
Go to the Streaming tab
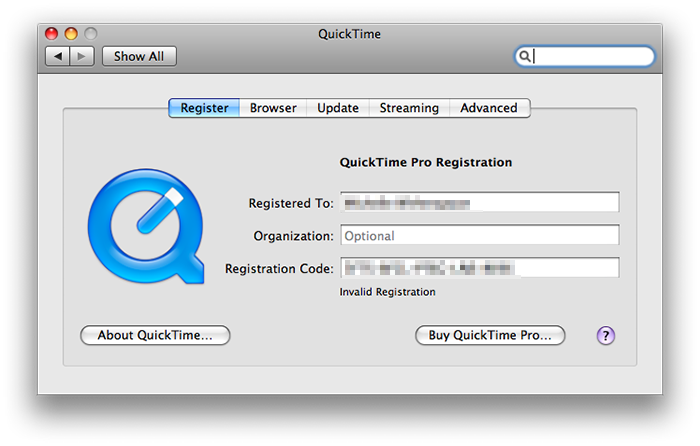(409, 108)
